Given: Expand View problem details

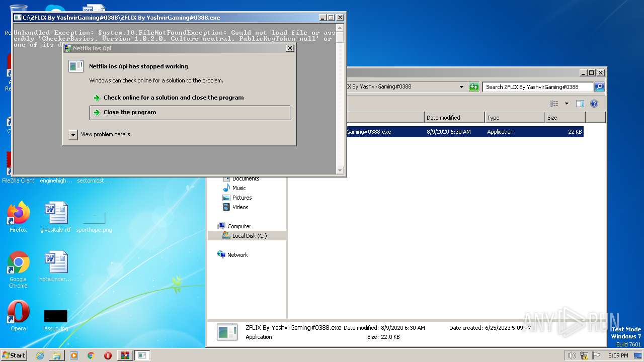Looking at the screenshot, I should point(73,135).
